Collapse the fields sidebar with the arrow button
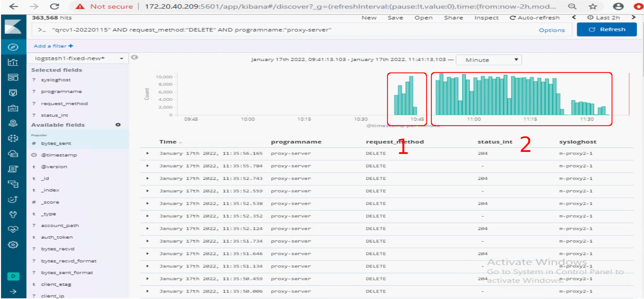 [135, 57]
